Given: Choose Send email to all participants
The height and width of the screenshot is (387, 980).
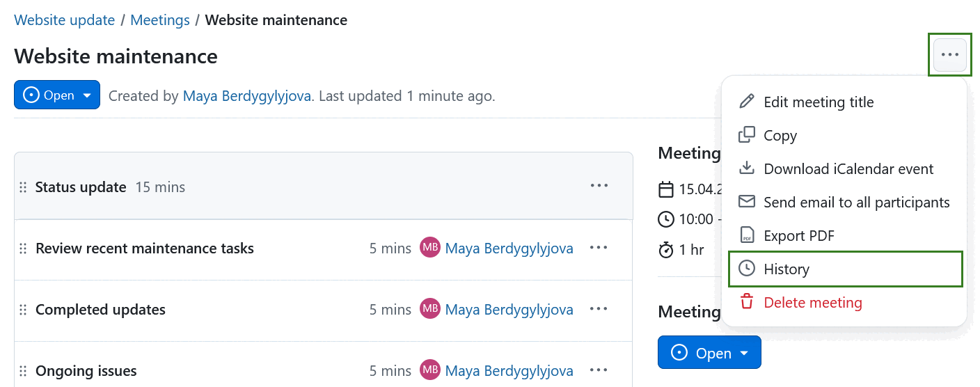Looking at the screenshot, I should pyautogui.click(x=856, y=203).
